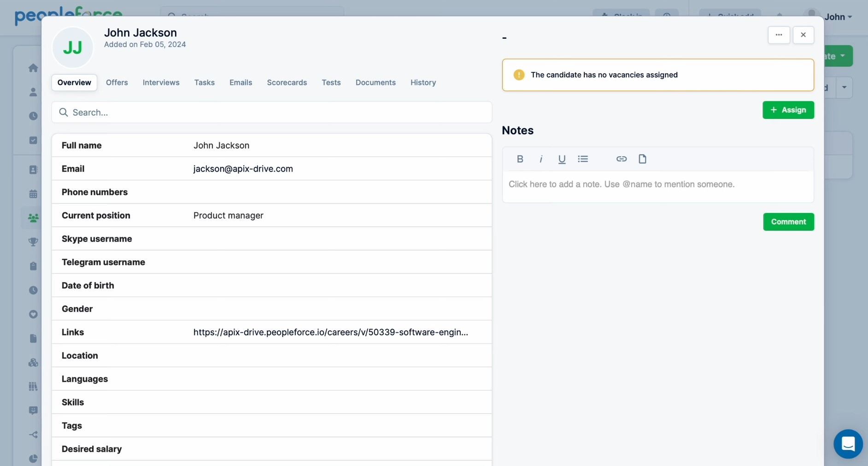Open the calendar icon in the sidebar
The height and width of the screenshot is (466, 868).
click(x=33, y=194)
